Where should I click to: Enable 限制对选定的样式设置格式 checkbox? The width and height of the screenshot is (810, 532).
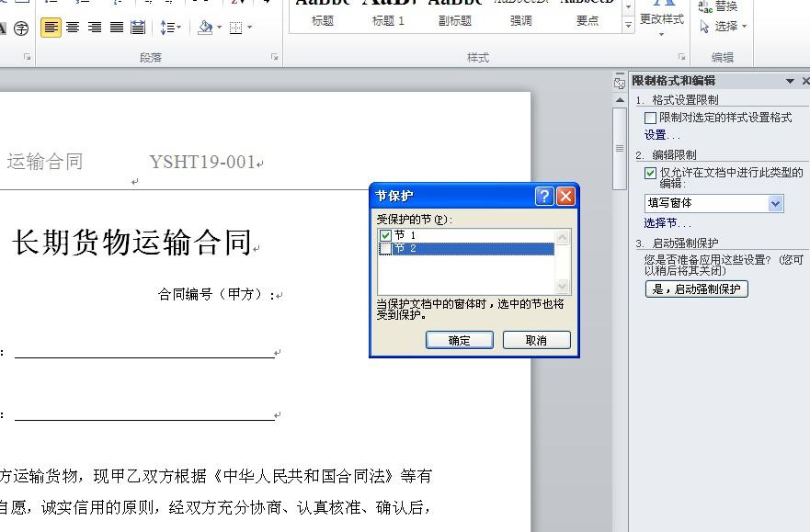(650, 119)
